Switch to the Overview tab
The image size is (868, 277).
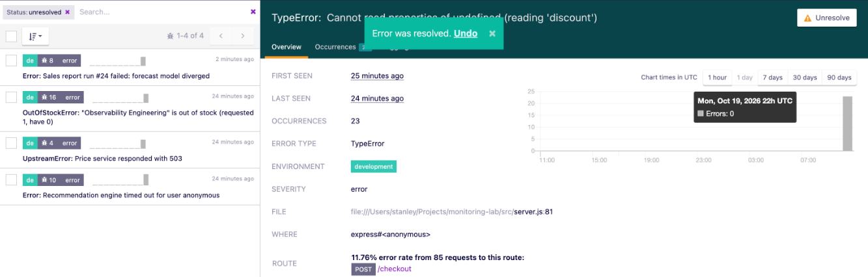pyautogui.click(x=287, y=47)
